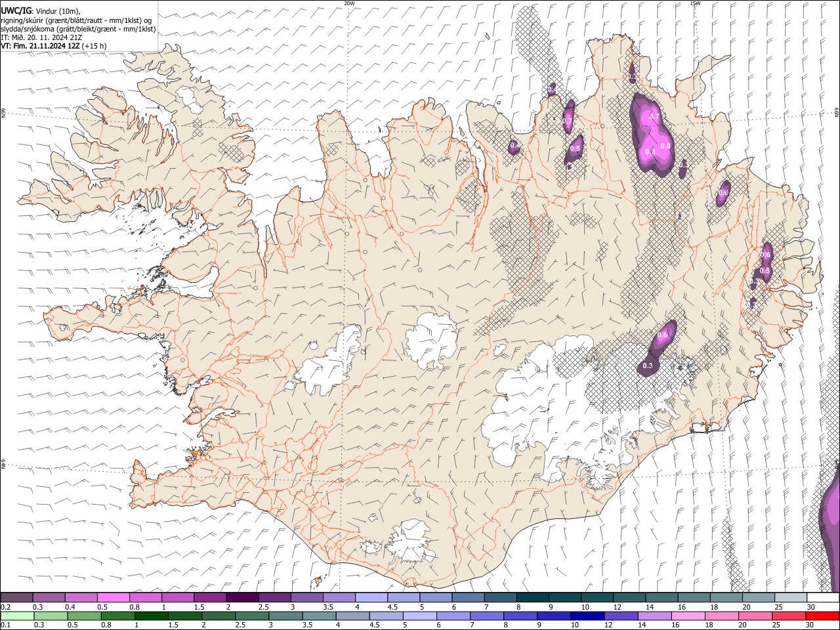Click the bright red bottom-row swatch starting at 30
Image resolution: width=840 pixels, height=630 pixels.
(x=822, y=616)
